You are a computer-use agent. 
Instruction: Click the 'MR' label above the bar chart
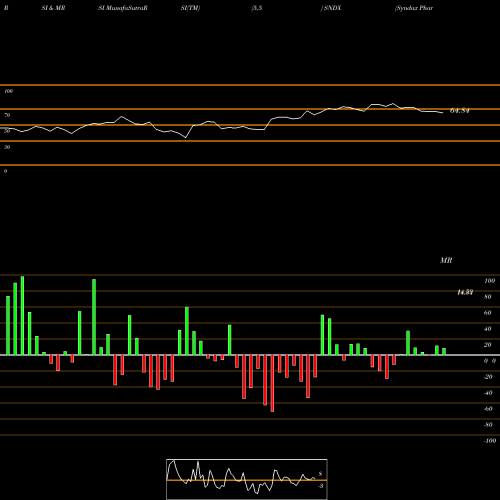(446, 260)
